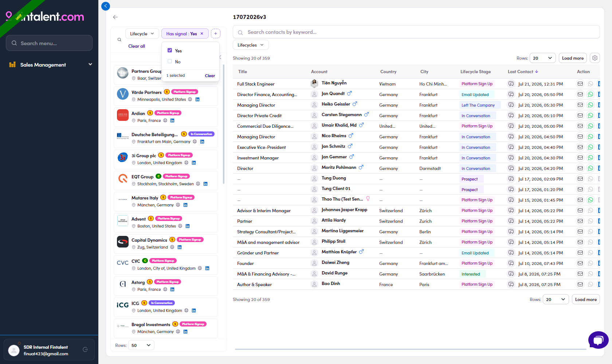612x364 pixels.
Task: Sort by Last Contact column header
Action: point(523,72)
